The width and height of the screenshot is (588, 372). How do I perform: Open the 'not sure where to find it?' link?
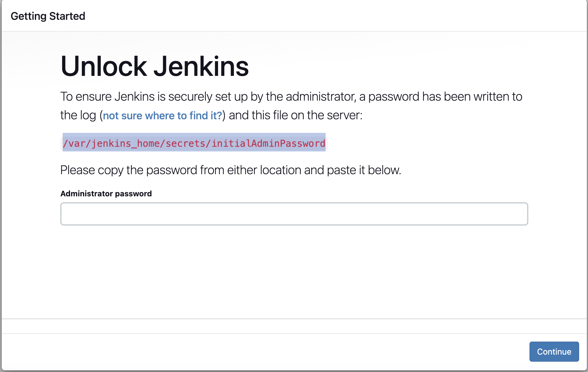point(162,115)
